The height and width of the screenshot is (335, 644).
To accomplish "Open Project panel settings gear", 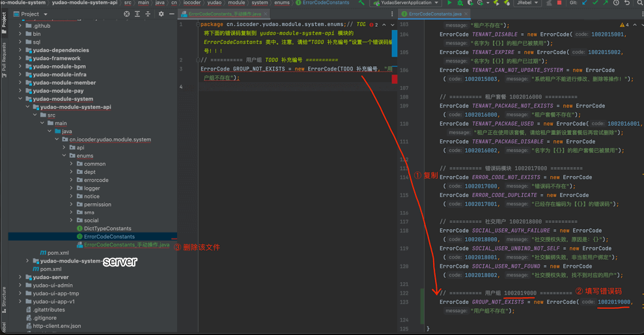I will click(x=161, y=14).
